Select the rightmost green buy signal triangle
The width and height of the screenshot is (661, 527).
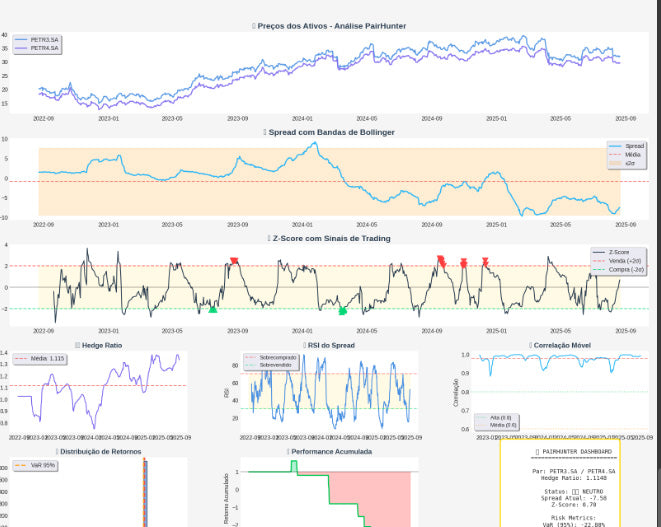pyautogui.click(x=343, y=311)
